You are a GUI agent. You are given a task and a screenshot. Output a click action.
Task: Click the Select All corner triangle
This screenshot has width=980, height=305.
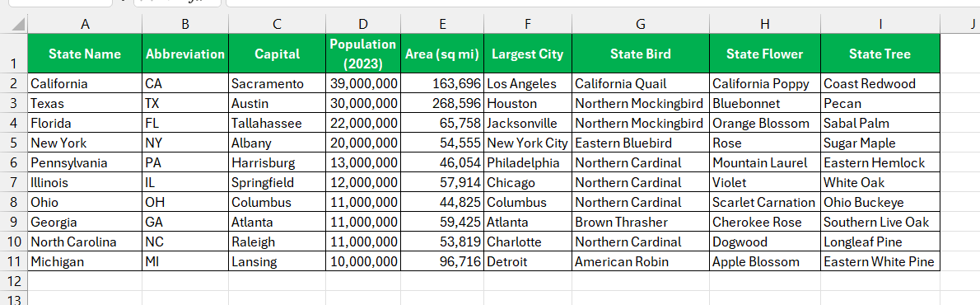click(19, 25)
